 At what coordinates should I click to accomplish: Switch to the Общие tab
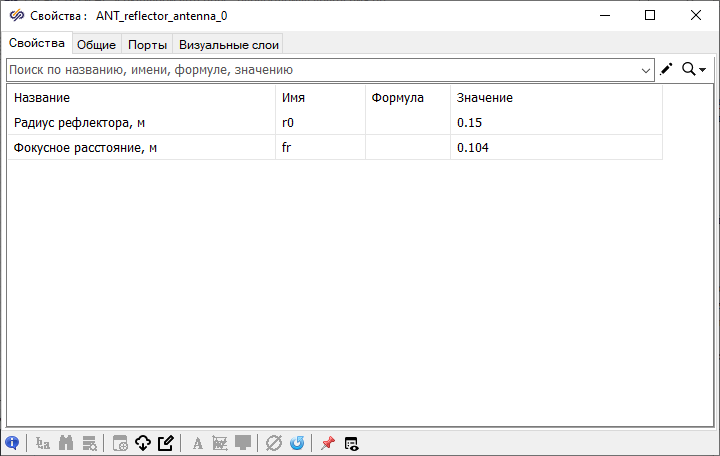coord(97,44)
